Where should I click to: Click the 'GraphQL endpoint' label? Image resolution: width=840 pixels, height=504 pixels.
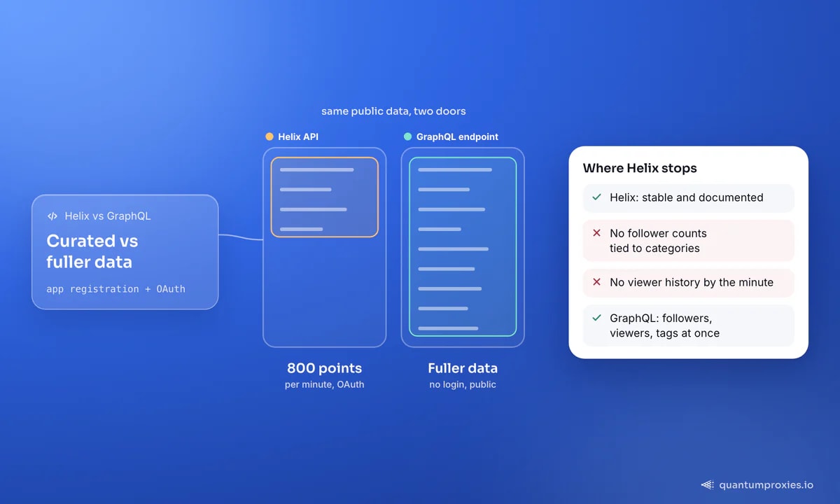tap(457, 136)
